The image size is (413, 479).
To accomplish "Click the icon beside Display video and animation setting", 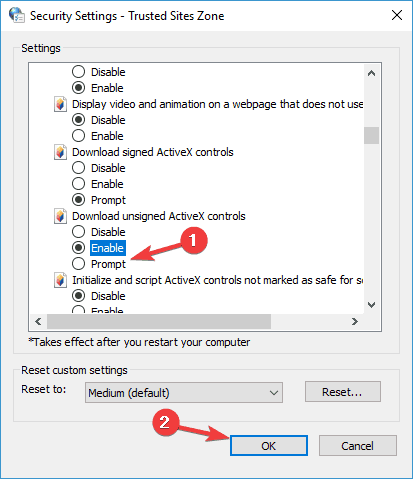I will pos(60,104).
